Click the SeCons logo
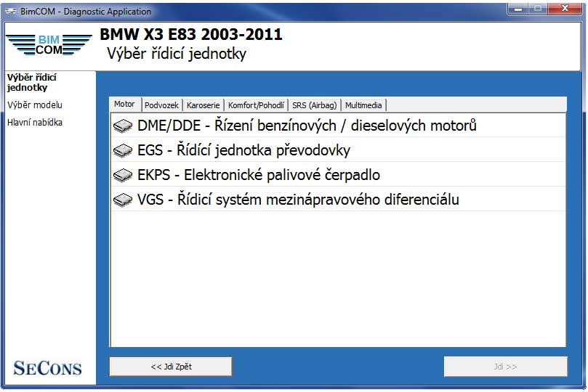 click(48, 368)
